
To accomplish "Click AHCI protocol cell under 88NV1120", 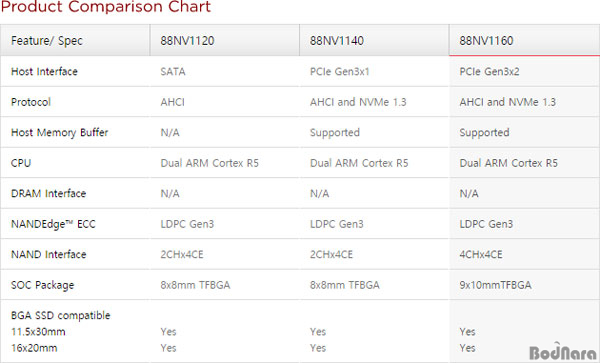I will pyautogui.click(x=173, y=102).
